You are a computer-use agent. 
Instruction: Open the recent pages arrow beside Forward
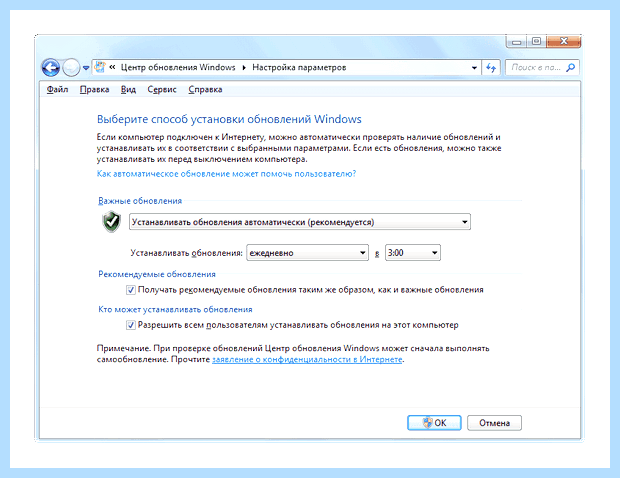point(86,68)
